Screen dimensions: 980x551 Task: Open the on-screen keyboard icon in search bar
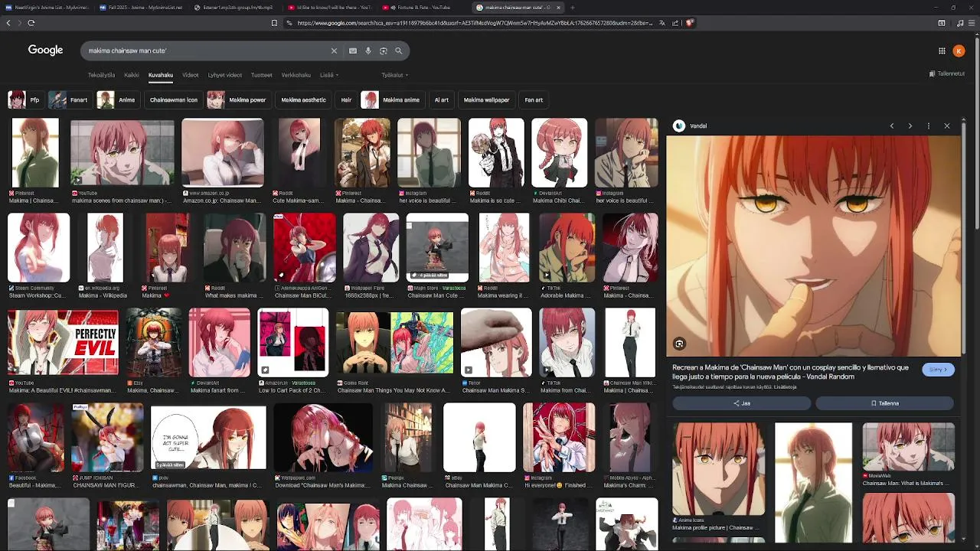pos(353,51)
